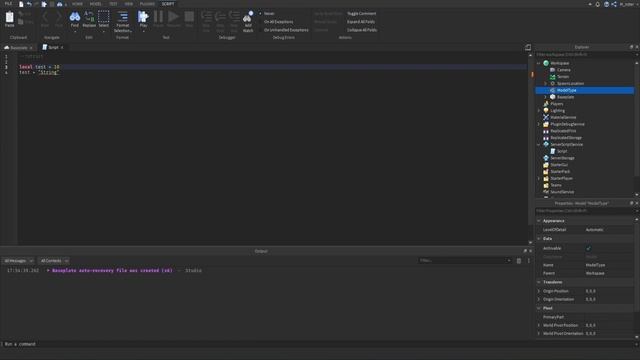Image resolution: width=640 pixels, height=360 pixels.
Task: Collapse the Appearance section in Properties
Action: point(539,221)
